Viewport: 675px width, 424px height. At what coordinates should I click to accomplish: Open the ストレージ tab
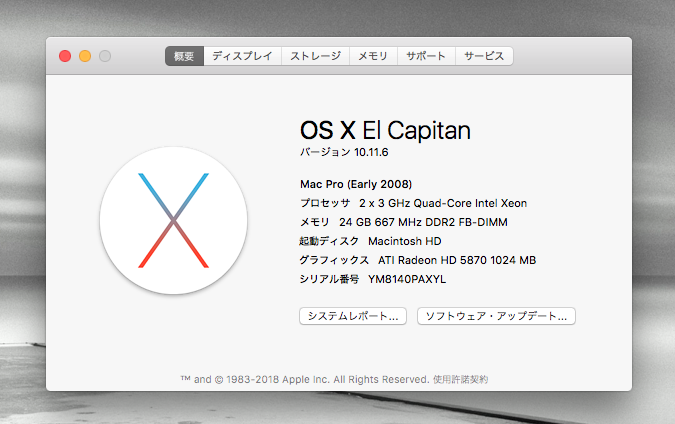315,56
